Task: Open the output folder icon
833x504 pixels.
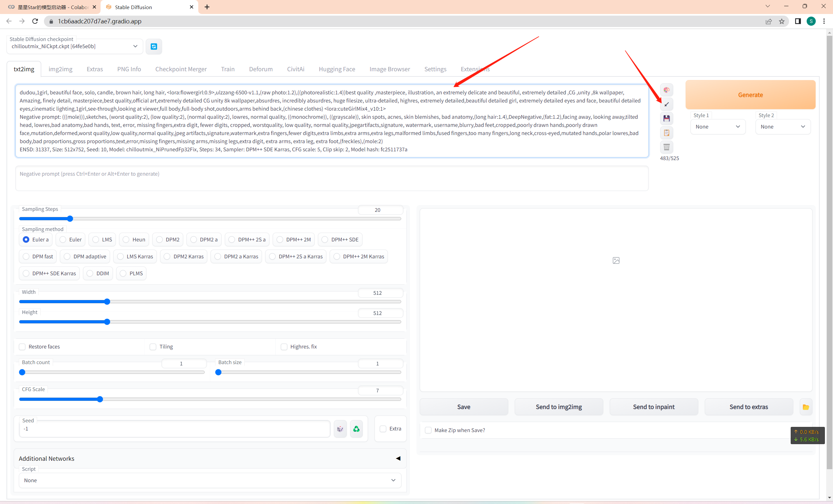Action: tap(806, 407)
